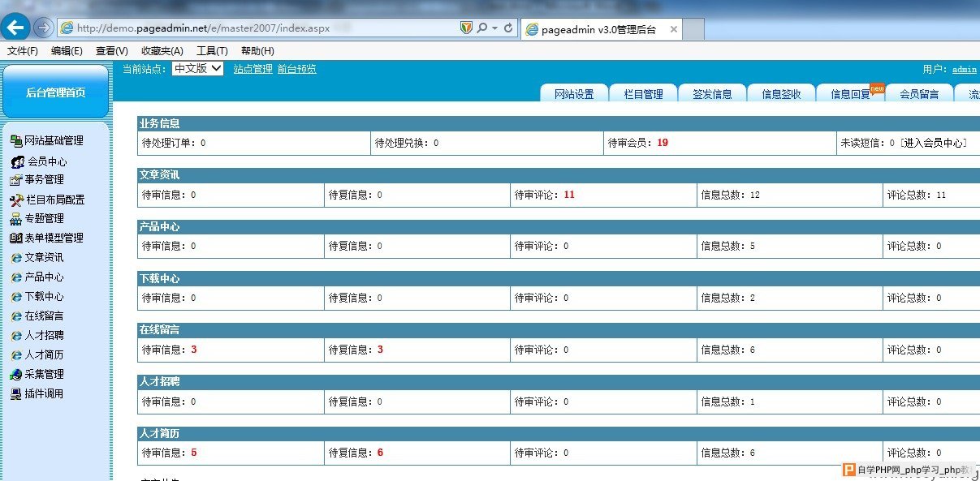Open the 文件(F) menu
The width and height of the screenshot is (980, 481).
(23, 51)
